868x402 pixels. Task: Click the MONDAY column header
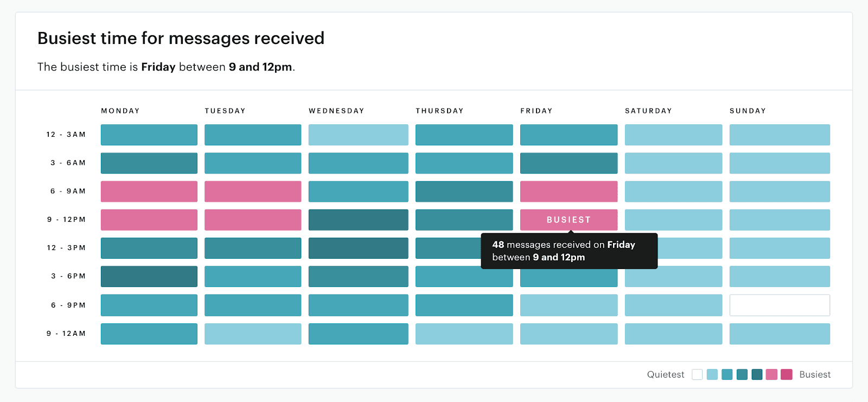click(120, 111)
